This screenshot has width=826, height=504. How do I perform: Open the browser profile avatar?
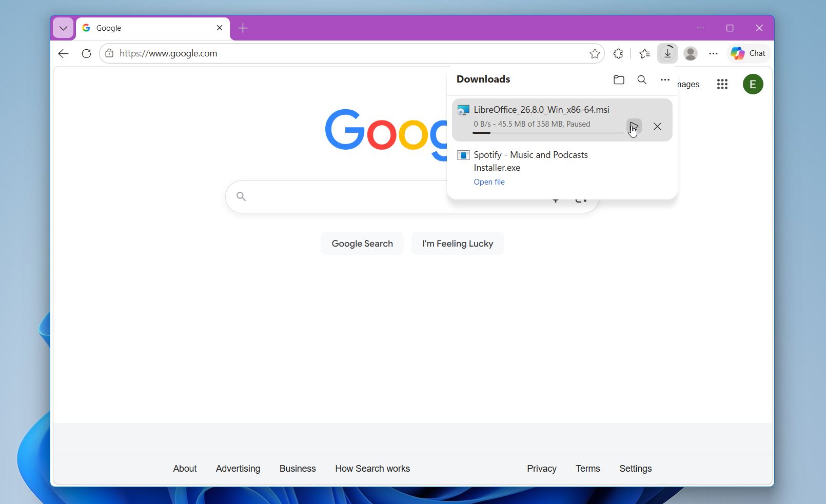pos(691,53)
